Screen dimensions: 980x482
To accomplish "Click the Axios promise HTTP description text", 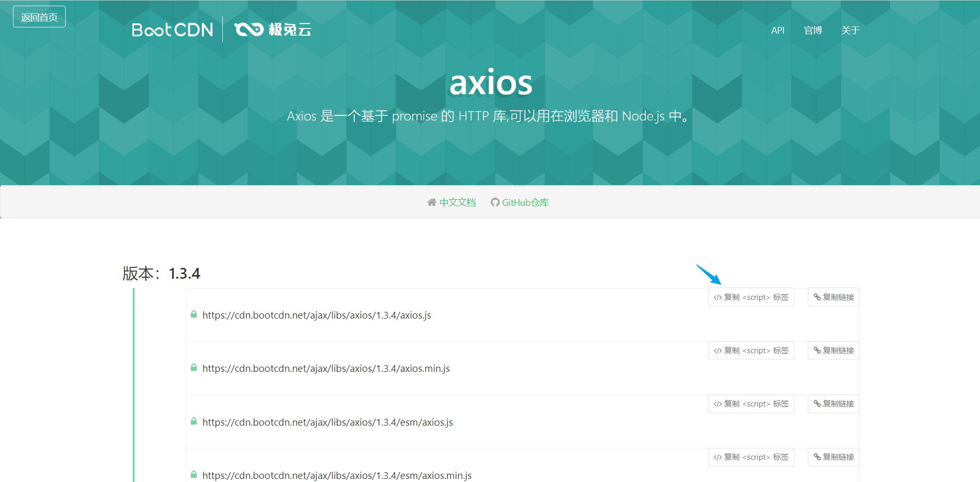I will coord(489,116).
